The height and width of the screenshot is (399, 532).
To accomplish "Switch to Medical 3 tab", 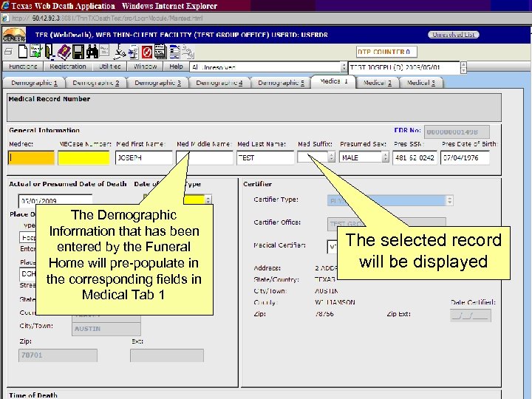I will coord(421,83).
